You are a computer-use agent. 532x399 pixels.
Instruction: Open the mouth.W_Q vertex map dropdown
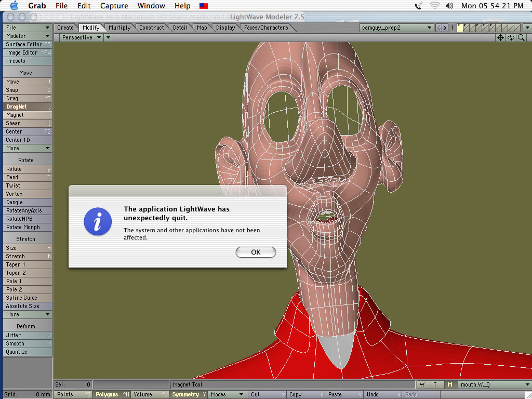(495, 384)
